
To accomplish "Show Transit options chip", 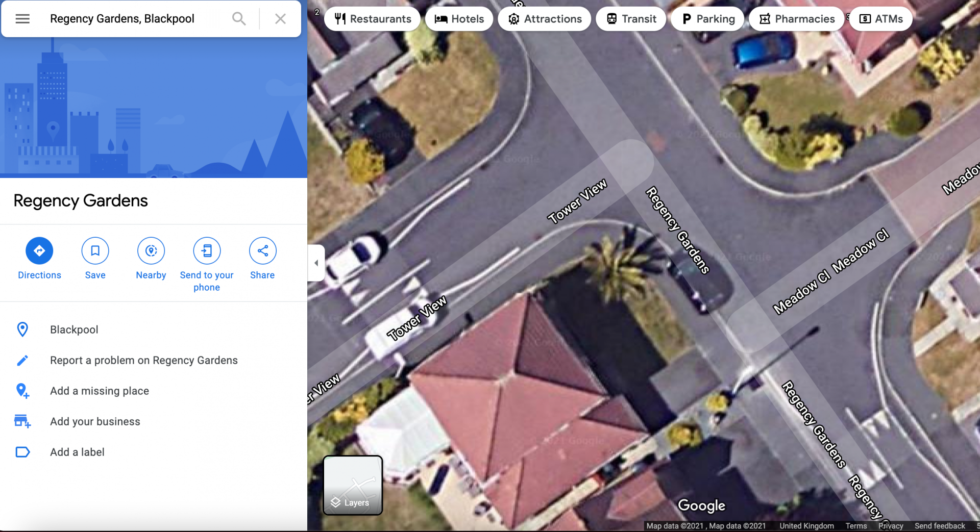I will point(631,19).
